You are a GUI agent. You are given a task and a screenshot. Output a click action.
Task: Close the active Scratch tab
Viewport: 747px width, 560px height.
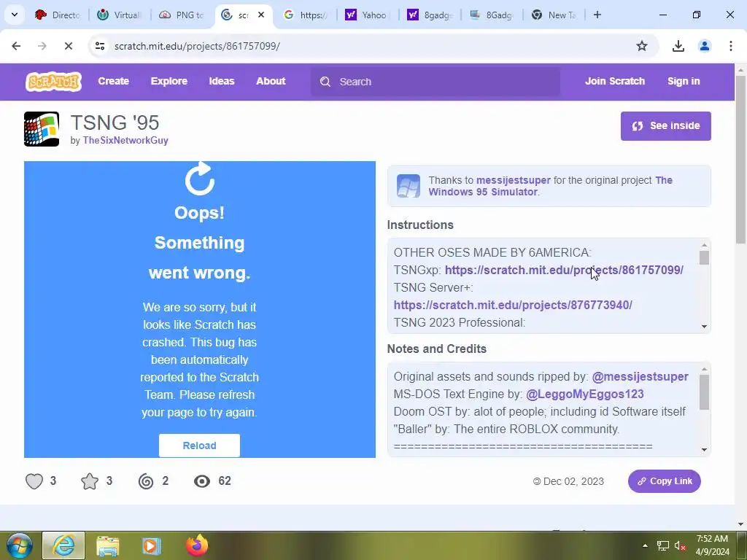tap(261, 15)
